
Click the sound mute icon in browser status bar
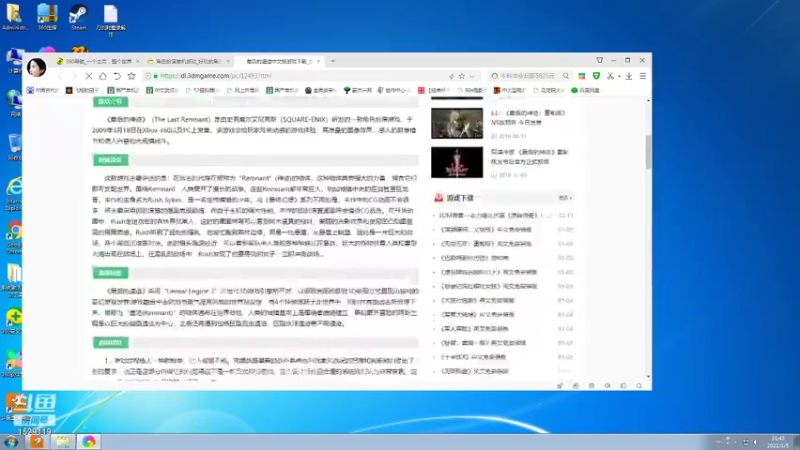pos(607,386)
